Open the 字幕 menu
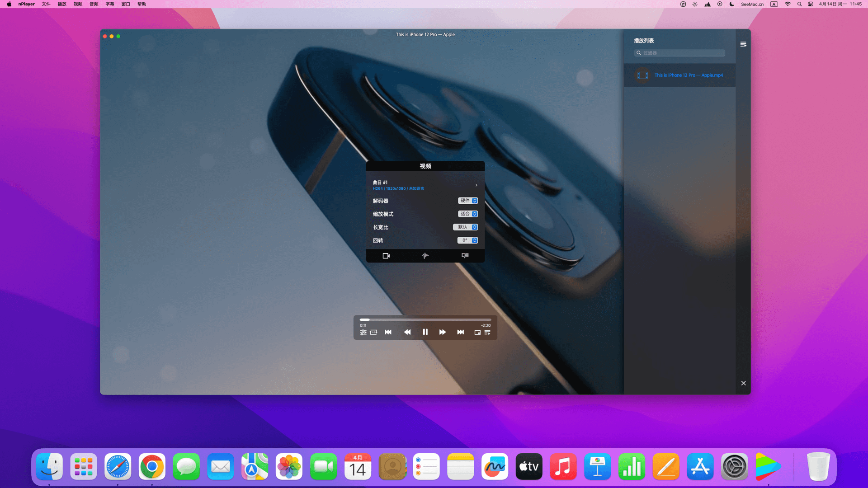 tap(110, 4)
